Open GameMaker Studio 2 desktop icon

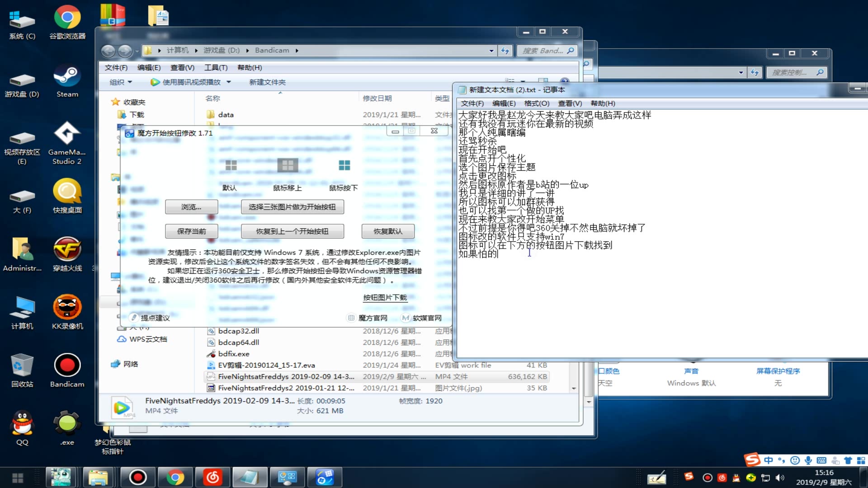point(67,142)
